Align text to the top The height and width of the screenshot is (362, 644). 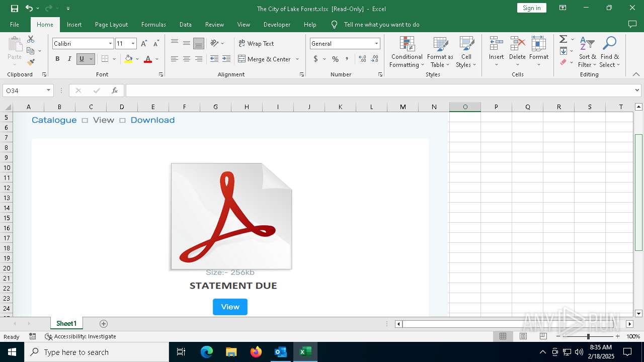tap(175, 43)
